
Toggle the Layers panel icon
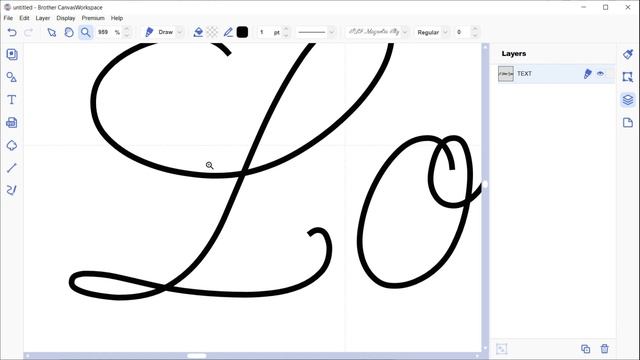click(628, 100)
